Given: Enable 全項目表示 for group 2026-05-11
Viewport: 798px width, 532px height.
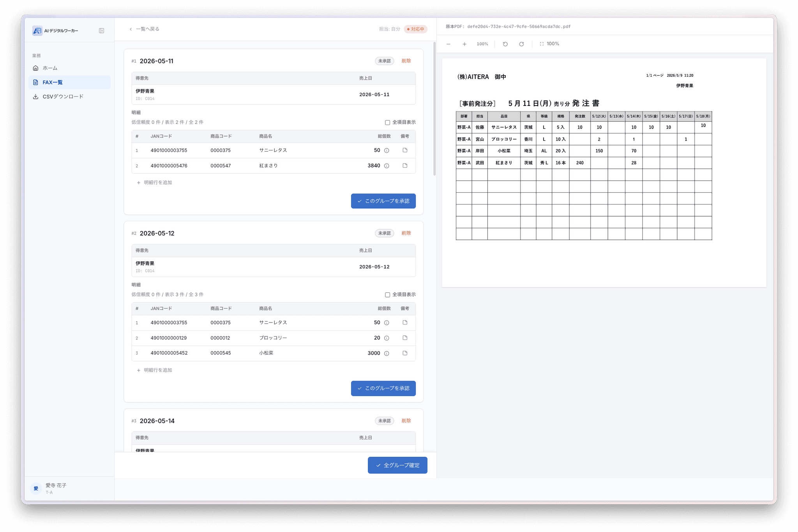Looking at the screenshot, I should [387, 123].
